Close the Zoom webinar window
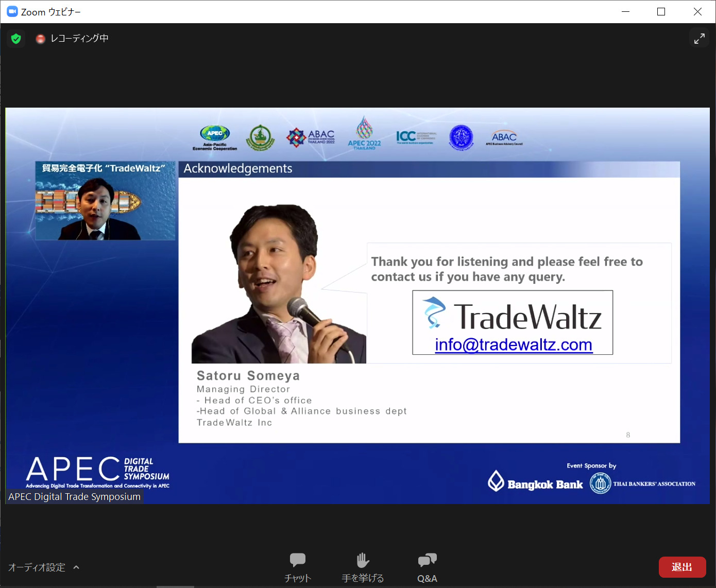Image resolution: width=716 pixels, height=588 pixels. click(697, 11)
